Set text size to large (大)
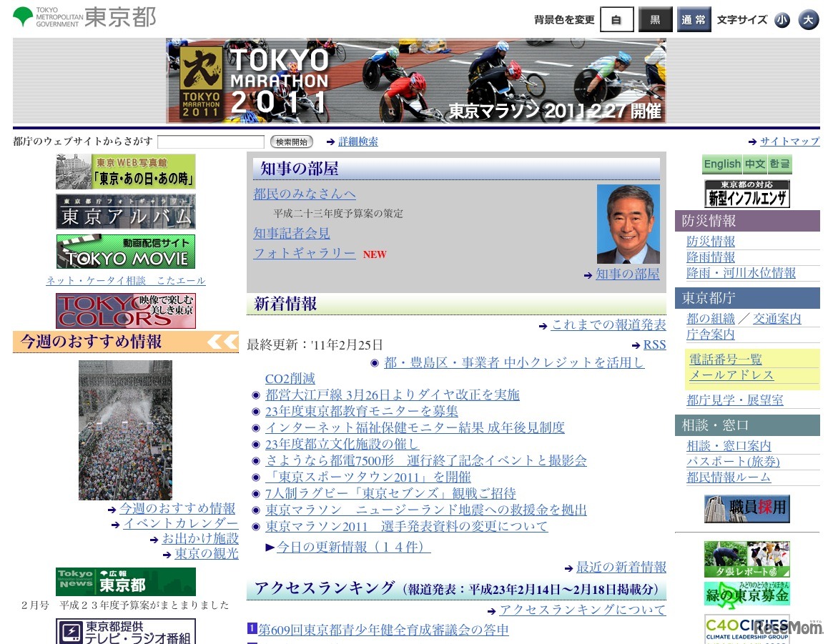This screenshot has width=833, height=644. click(809, 20)
